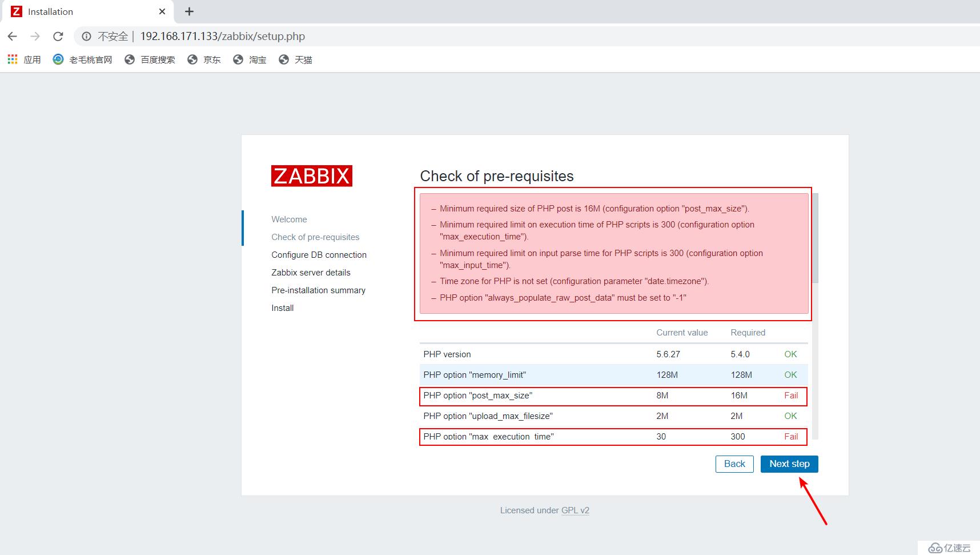Reload the page with refresh icon
This screenshot has width=980, height=555.
pos(58,36)
